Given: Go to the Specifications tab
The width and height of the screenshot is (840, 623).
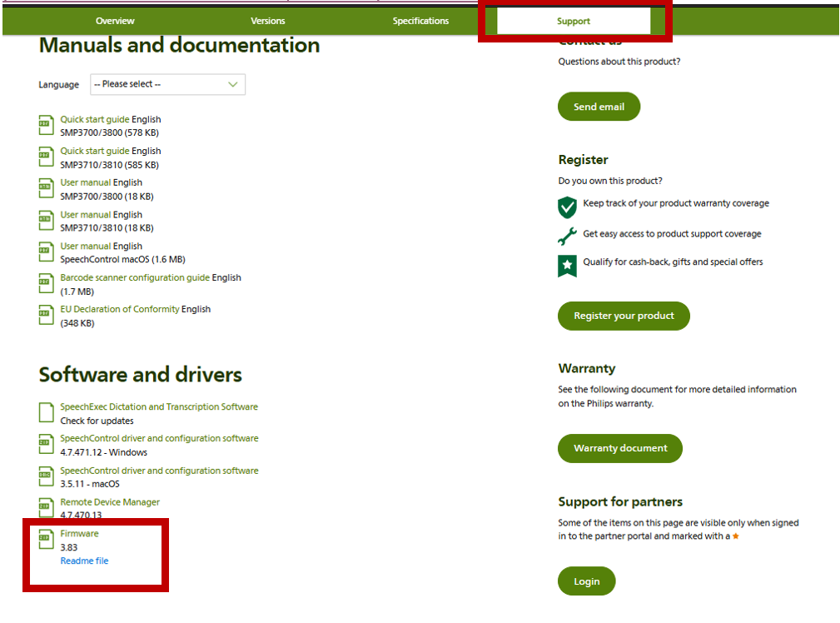Looking at the screenshot, I should tap(420, 21).
